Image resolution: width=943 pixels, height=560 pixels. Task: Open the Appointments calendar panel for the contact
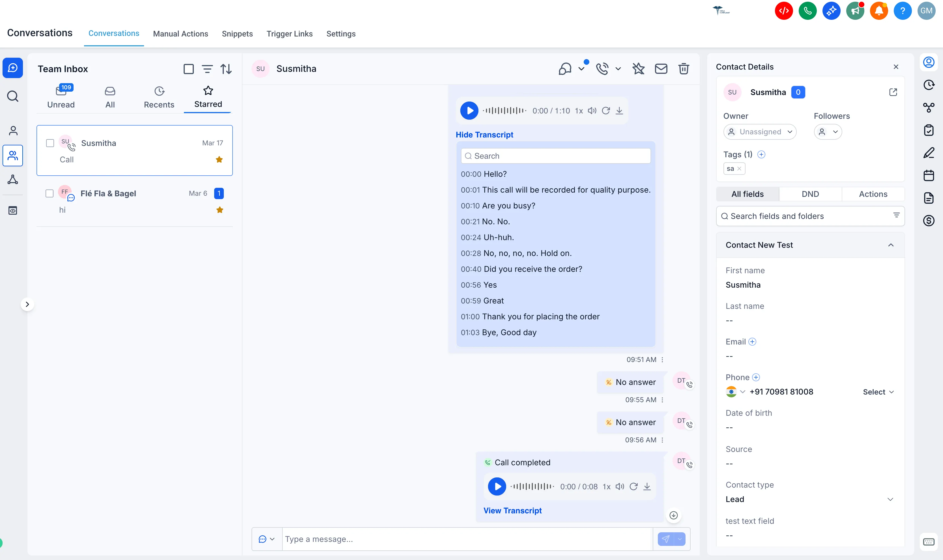pos(929,175)
